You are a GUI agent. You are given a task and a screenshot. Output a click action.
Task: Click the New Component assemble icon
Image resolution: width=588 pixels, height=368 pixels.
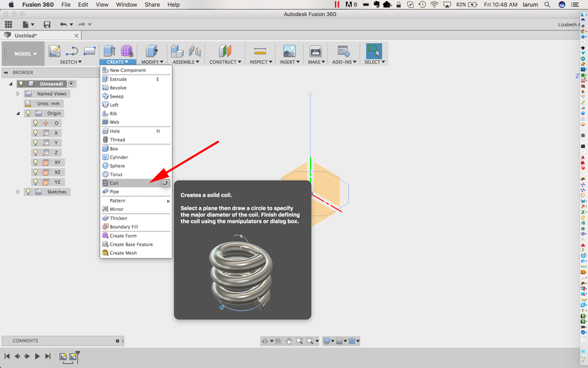[x=177, y=51]
